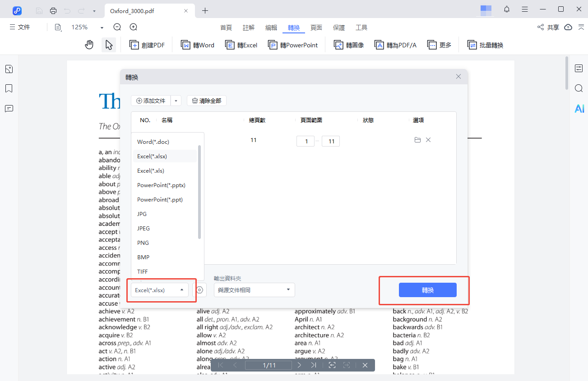588x381 pixels.
Task: Open a new tab with plus button
Action: 205,10
